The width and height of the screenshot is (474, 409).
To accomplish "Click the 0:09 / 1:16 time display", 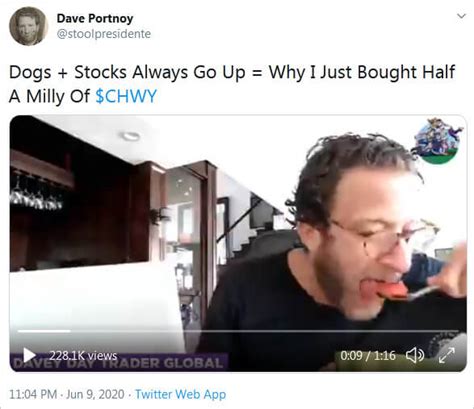I will (x=368, y=355).
